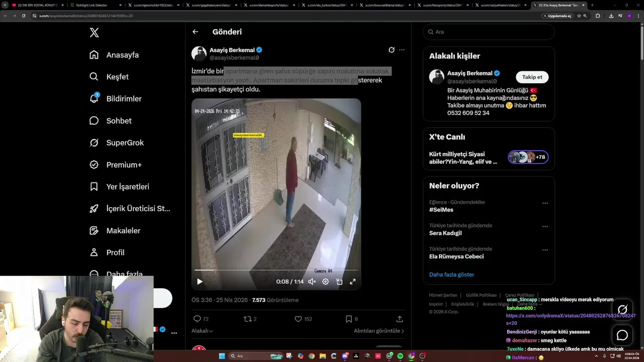644x362 pixels.
Task: Click 7.573 Görüntüleme view count
Action: (x=275, y=300)
